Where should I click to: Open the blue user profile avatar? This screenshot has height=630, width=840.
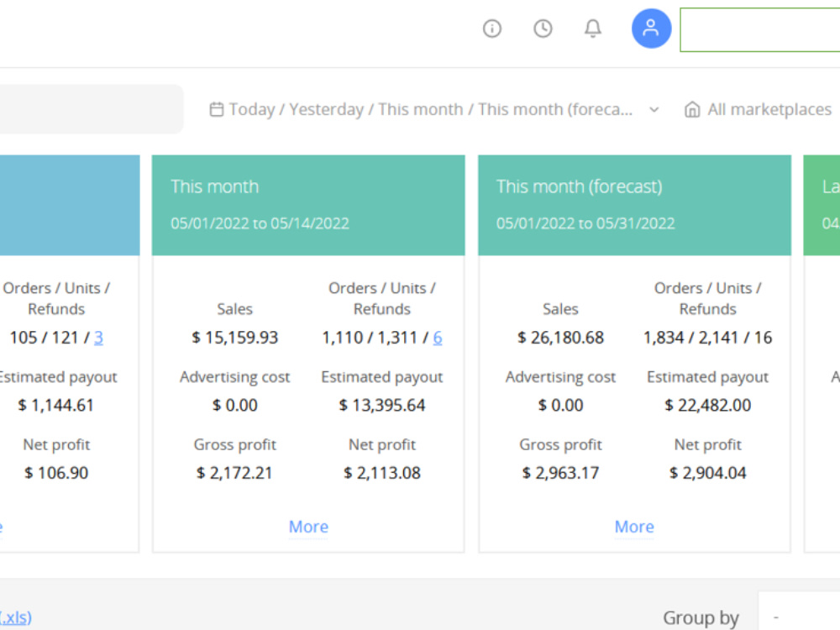[651, 29]
